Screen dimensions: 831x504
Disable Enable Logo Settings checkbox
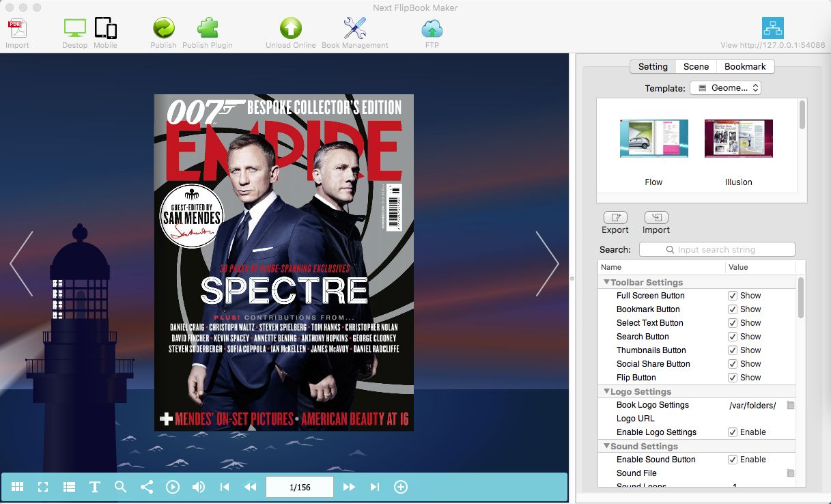733,432
